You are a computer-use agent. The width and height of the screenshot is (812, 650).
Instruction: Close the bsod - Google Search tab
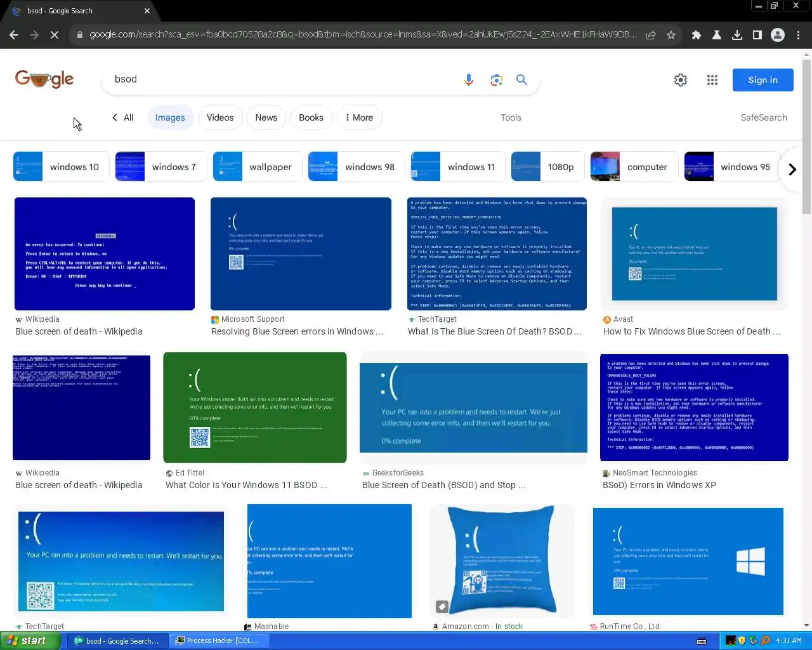[147, 11]
